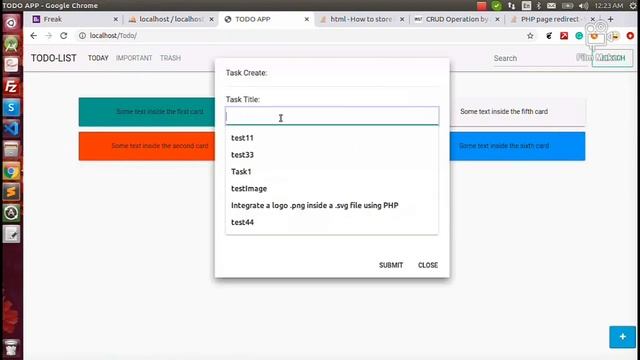
Task: Select autocomplete suggestion test44
Action: (x=332, y=222)
